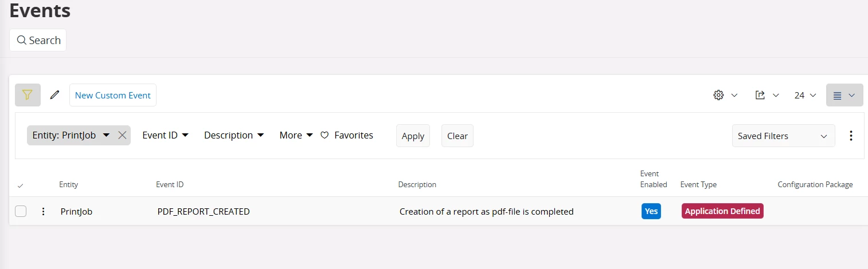Image resolution: width=868 pixels, height=269 pixels.
Task: Click the Event Enabled Yes badge
Action: (x=651, y=211)
